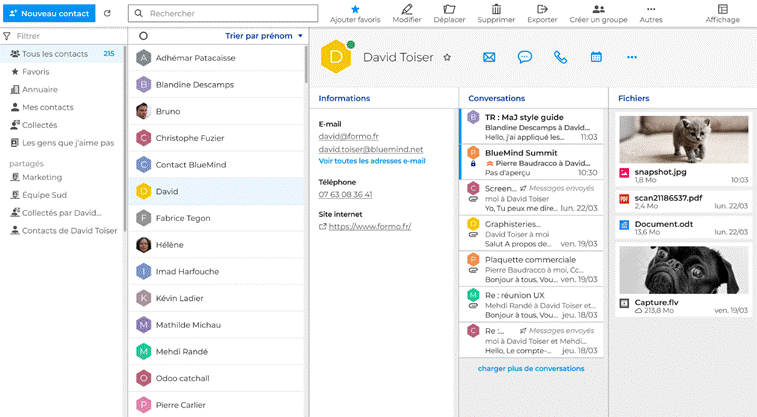
Task: Click the Exporter icon in toolbar
Action: pyautogui.click(x=542, y=9)
